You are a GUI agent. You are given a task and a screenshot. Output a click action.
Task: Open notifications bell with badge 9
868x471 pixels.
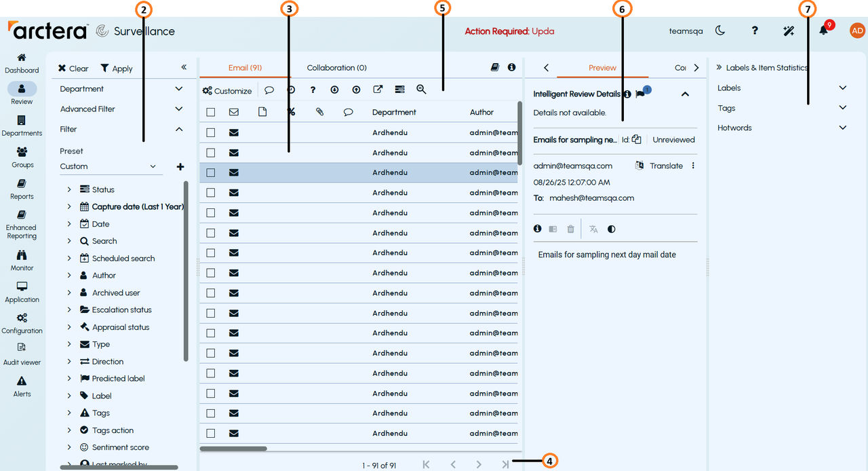coord(823,30)
